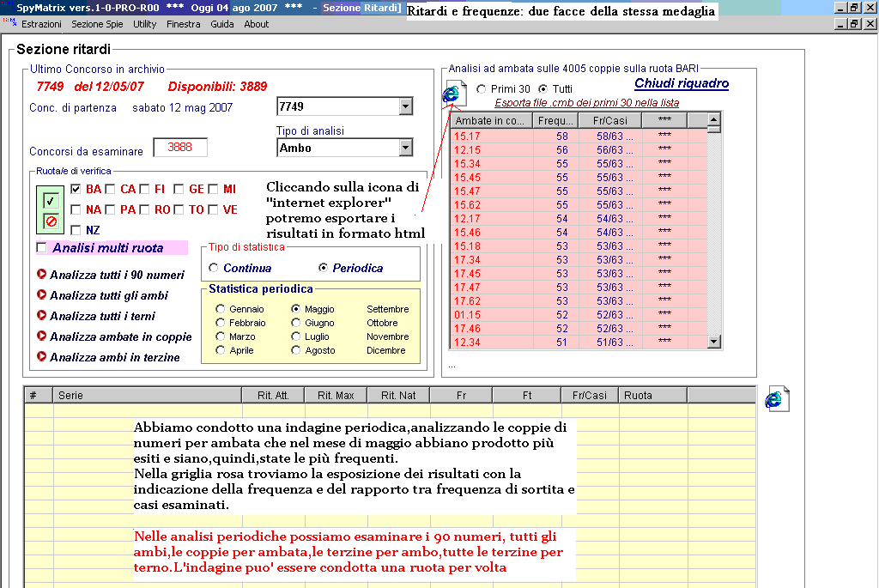Click the Rit. Att. column header
Image resolution: width=879 pixels, height=588 pixels.
pyautogui.click(x=273, y=395)
